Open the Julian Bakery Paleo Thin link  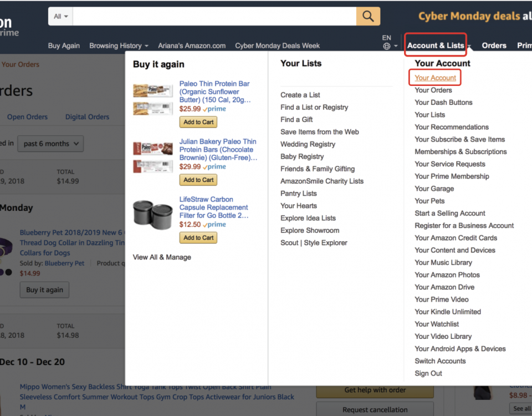(218, 149)
